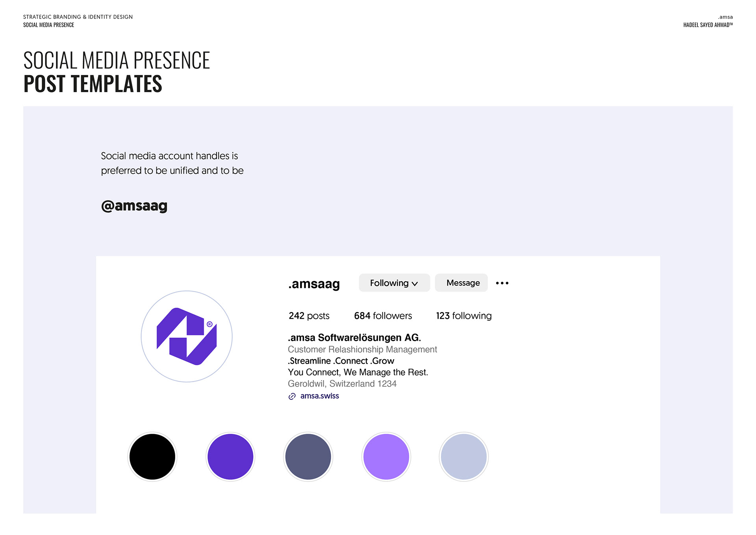Viewport: 756px width, 535px height.
Task: Click the .amsaag profile username
Action: 314,284
